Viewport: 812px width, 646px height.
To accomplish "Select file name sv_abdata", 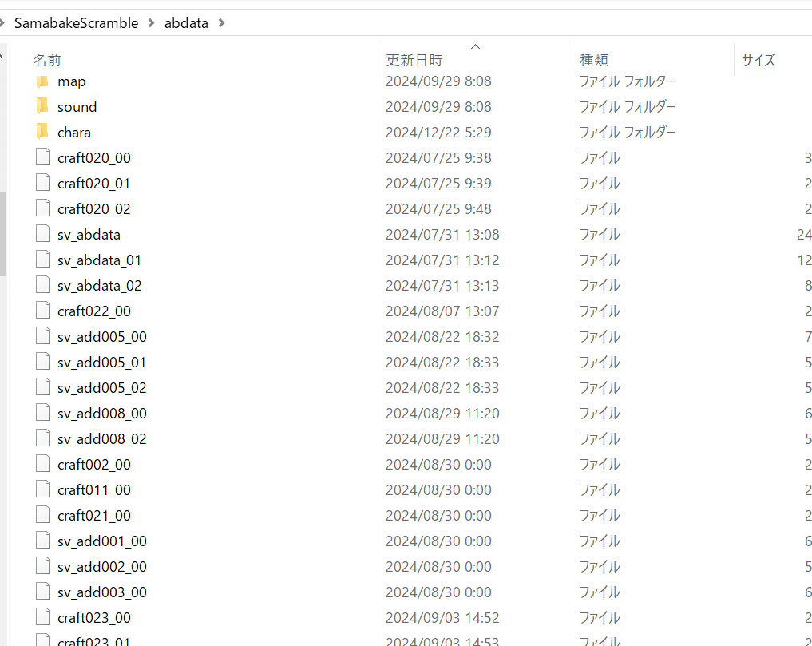I will click(89, 235).
